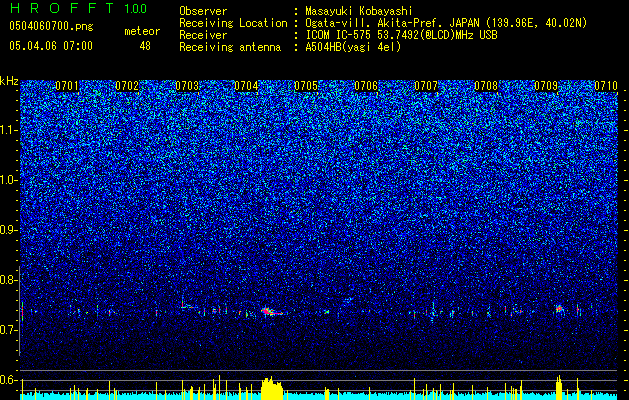Click the wide yellow power burst below 0704
This screenshot has width=629, height=400.
coord(272,388)
